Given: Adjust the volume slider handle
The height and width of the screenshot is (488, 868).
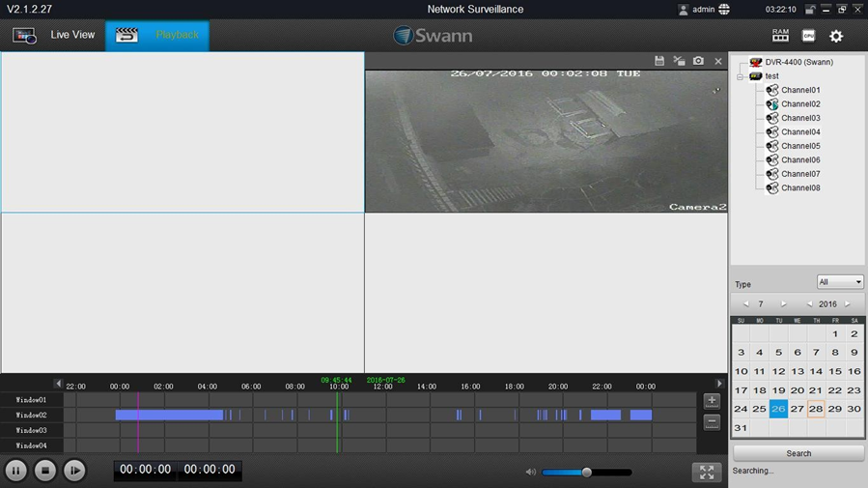Looking at the screenshot, I should click(586, 473).
